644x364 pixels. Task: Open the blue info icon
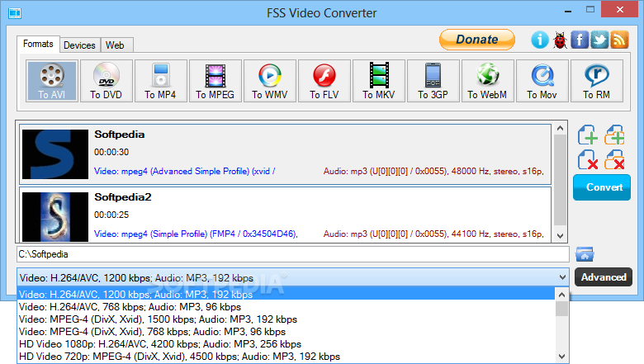(540, 40)
